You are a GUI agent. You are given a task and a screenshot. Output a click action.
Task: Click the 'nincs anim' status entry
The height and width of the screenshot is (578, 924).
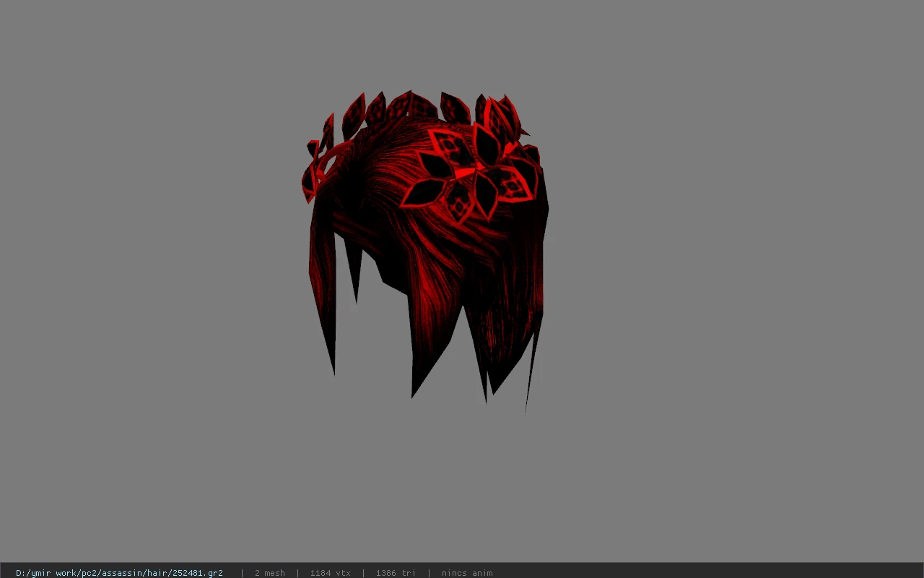tap(467, 573)
